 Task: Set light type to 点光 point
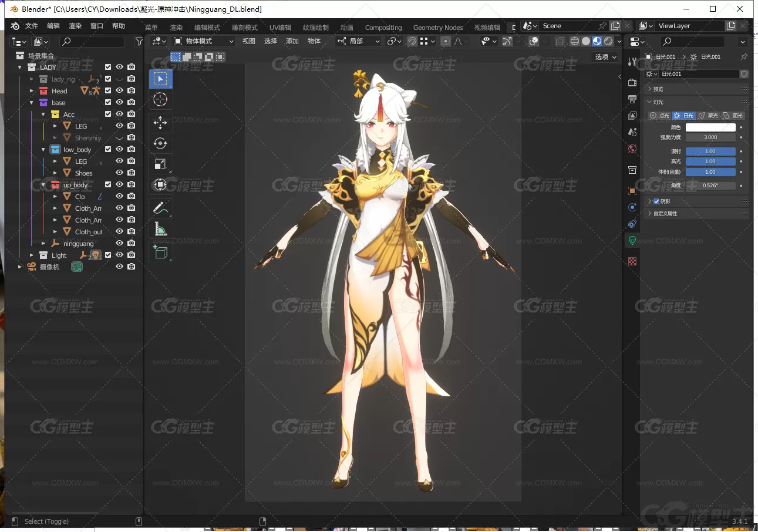point(660,116)
